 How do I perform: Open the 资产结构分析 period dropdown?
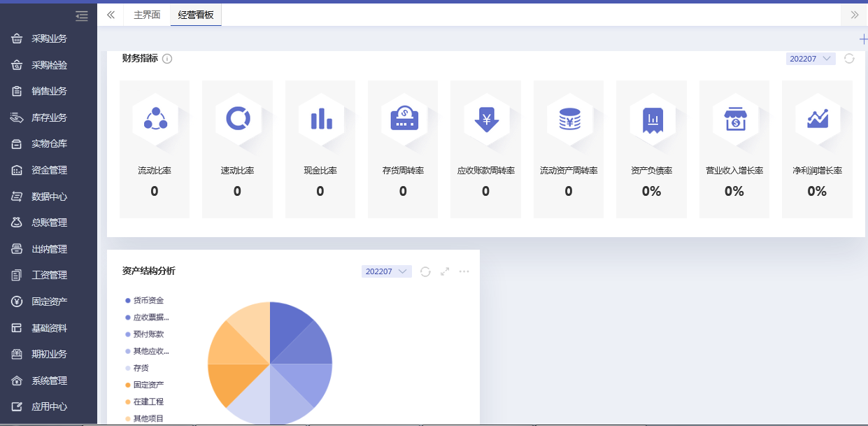click(x=386, y=271)
